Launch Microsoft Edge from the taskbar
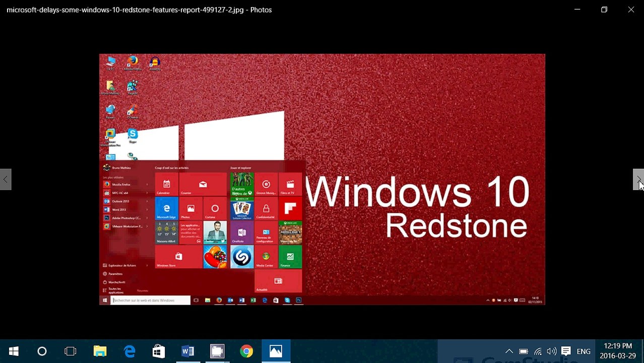The image size is (644, 363). tap(130, 351)
